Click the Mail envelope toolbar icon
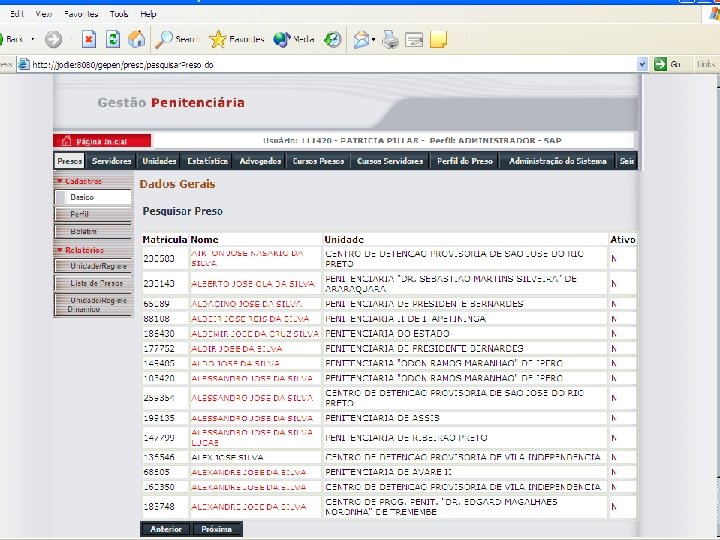 [x=361, y=39]
